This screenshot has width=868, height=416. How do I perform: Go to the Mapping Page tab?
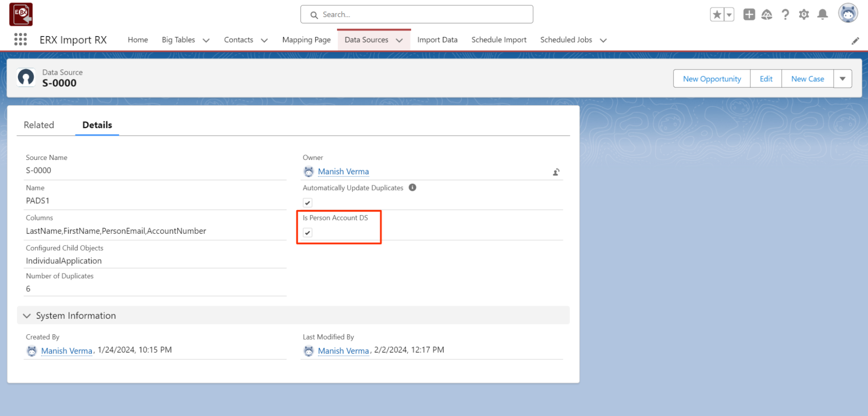[x=306, y=40]
